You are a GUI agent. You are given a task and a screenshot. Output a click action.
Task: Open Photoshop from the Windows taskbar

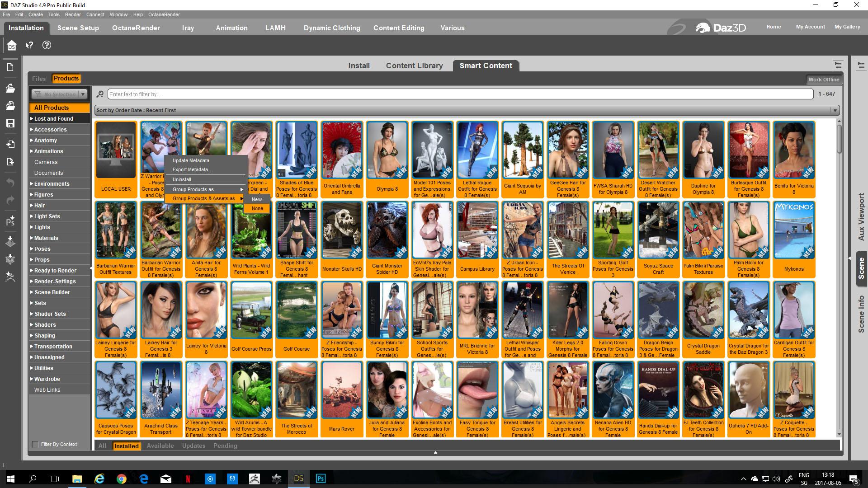[321, 479]
